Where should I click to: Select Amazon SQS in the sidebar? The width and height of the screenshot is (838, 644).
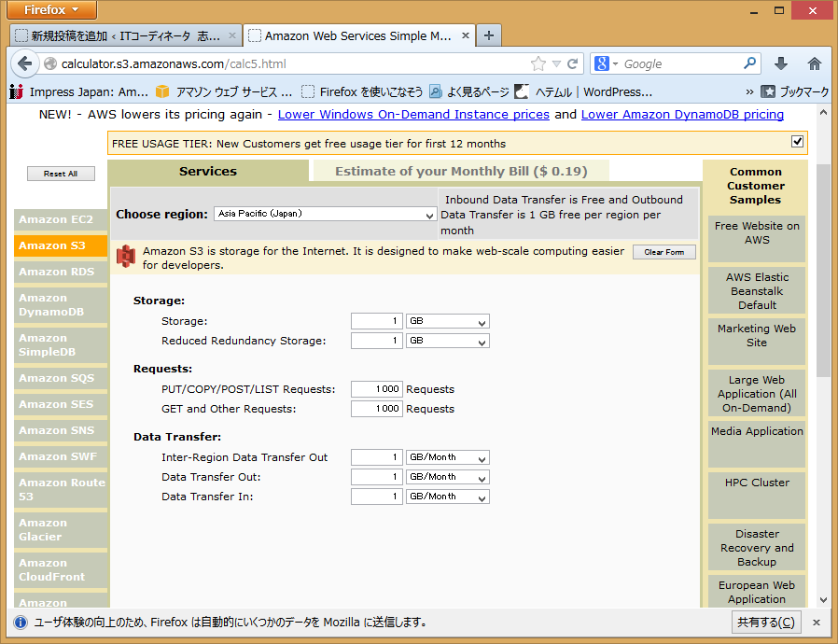click(61, 378)
